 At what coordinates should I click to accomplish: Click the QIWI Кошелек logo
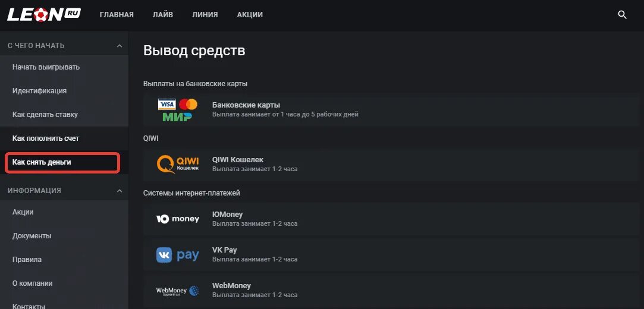coord(177,164)
